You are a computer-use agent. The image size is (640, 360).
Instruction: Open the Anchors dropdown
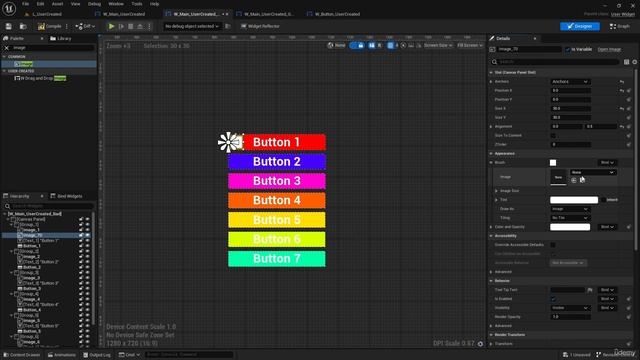[x=570, y=82]
